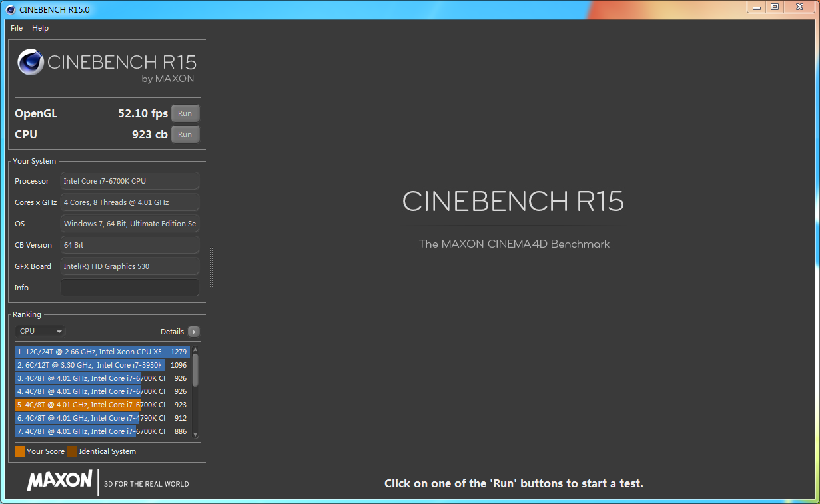Click the GFX Board label
The height and width of the screenshot is (504, 820).
33,266
